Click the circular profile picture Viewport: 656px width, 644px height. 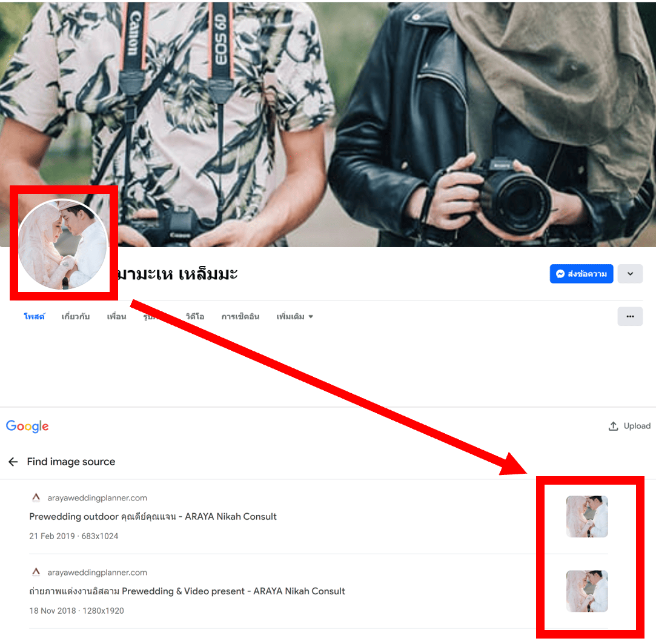click(x=62, y=244)
